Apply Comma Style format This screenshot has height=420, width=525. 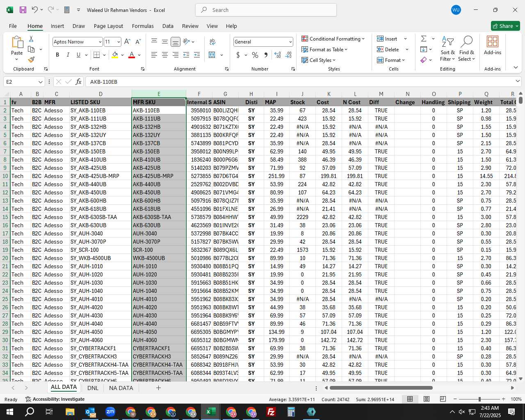(266, 55)
